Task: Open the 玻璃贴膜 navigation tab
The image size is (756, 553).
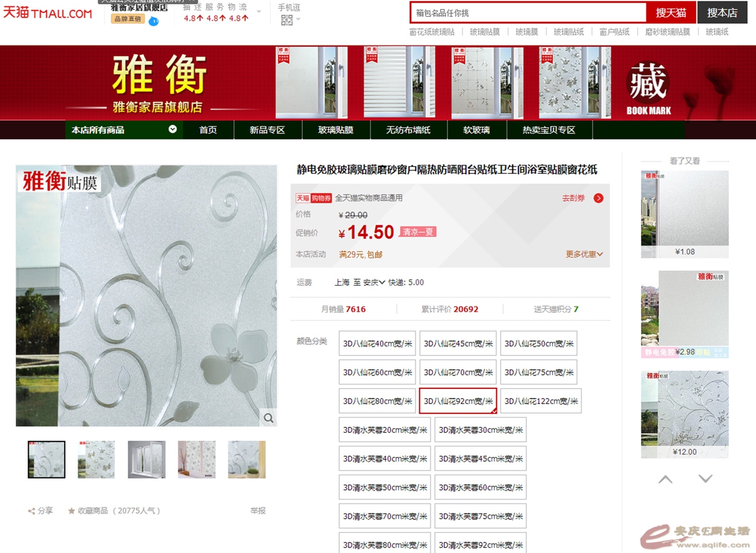Action: click(x=335, y=130)
